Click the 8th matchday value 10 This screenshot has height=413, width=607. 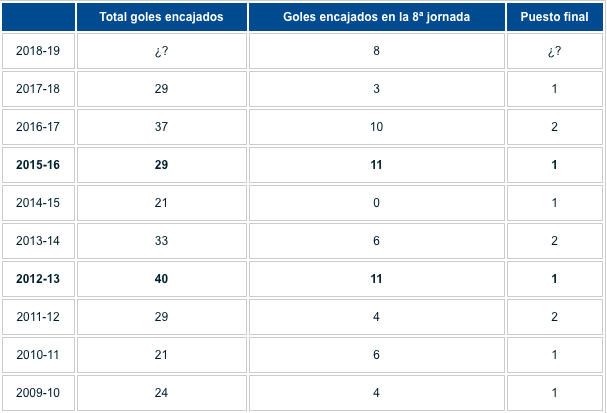pos(376,127)
